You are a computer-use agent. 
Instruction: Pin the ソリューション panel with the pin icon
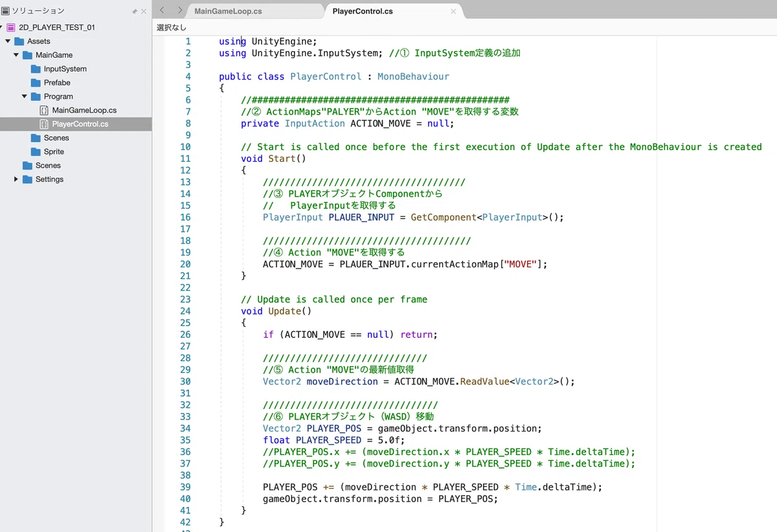click(135, 12)
